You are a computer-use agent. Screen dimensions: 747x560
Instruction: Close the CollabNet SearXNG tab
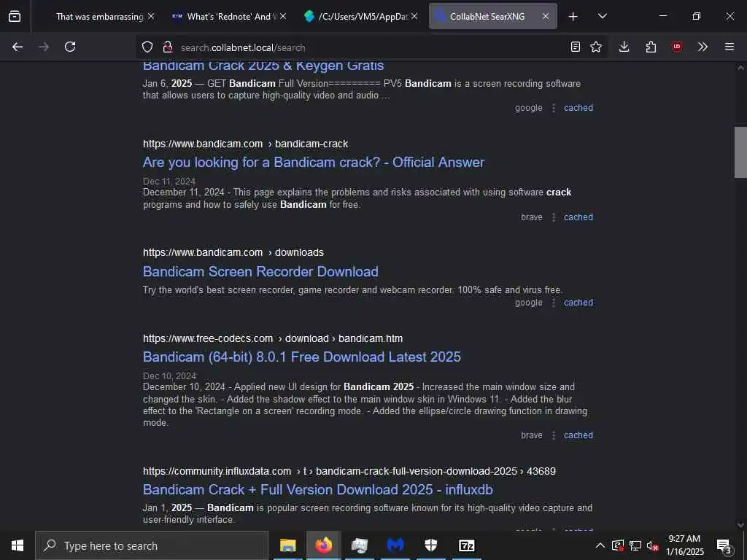[x=546, y=16]
